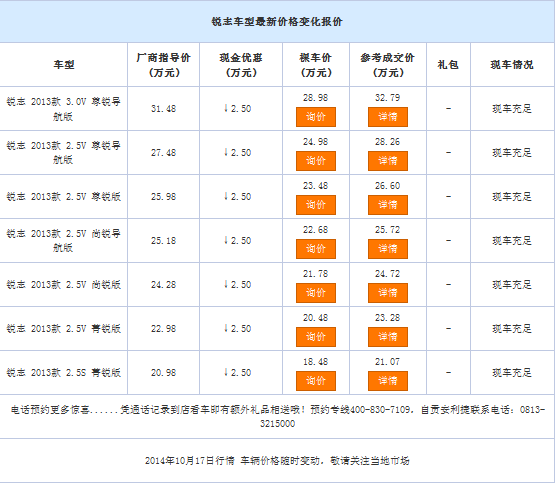Viewport: 555px width, 483px height.
Task: Click 详情 button next to 32.79
Action: click(x=388, y=117)
